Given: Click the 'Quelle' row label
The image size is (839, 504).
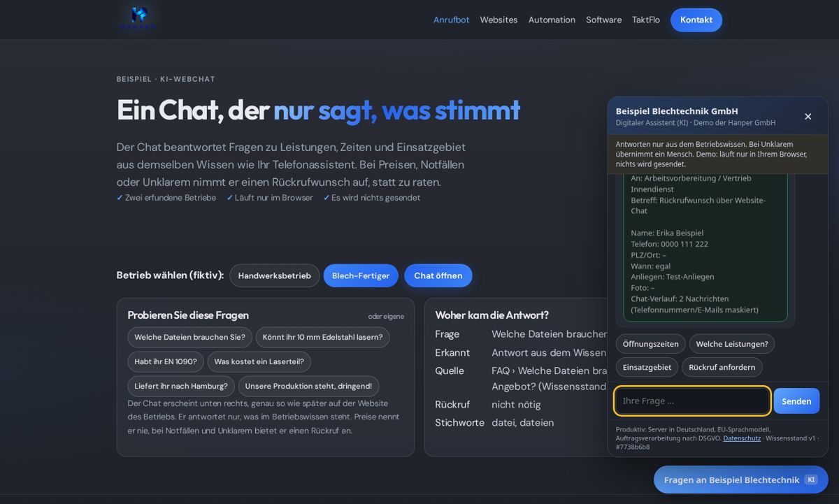Looking at the screenshot, I should pos(450,370).
